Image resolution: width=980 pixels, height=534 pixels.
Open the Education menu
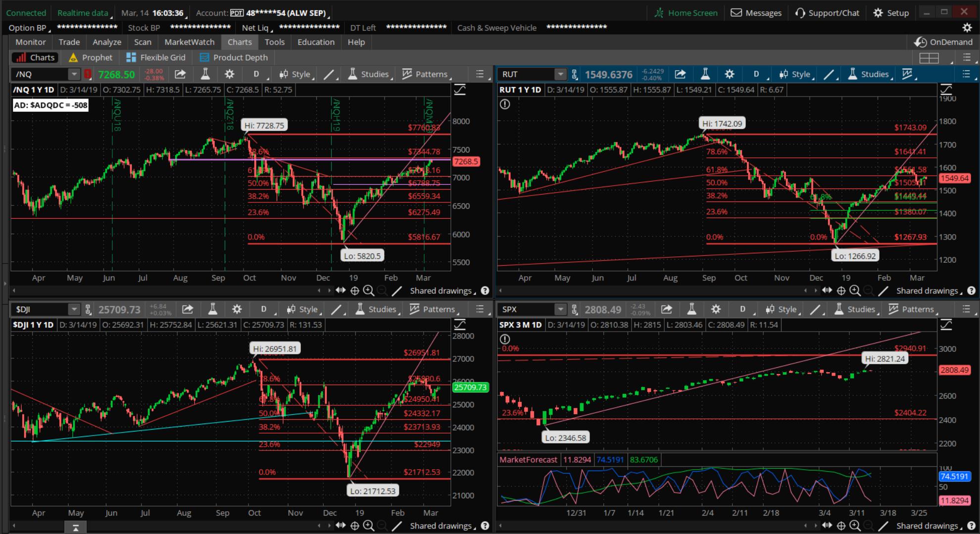[316, 42]
